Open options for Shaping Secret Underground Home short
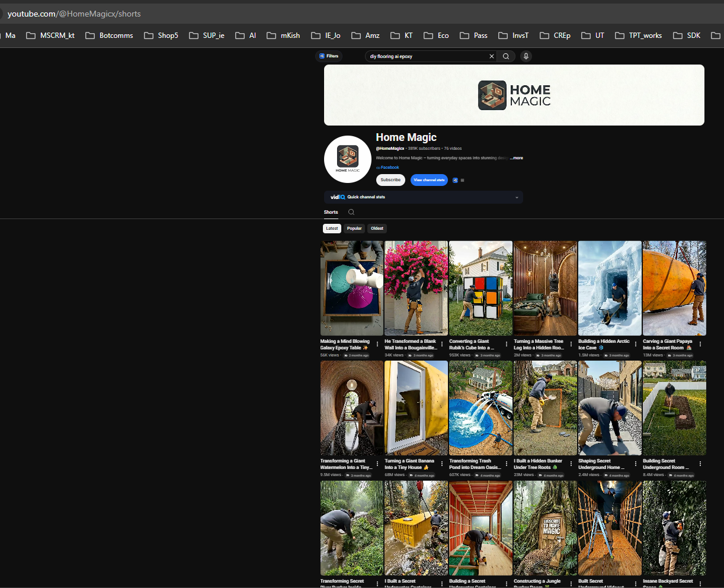 pyautogui.click(x=636, y=464)
